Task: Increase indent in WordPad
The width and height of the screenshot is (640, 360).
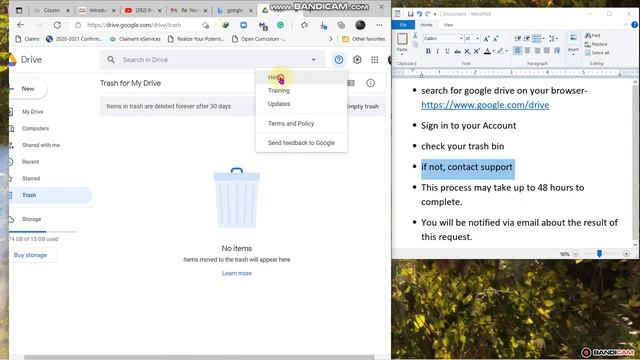Action: [x=527, y=39]
